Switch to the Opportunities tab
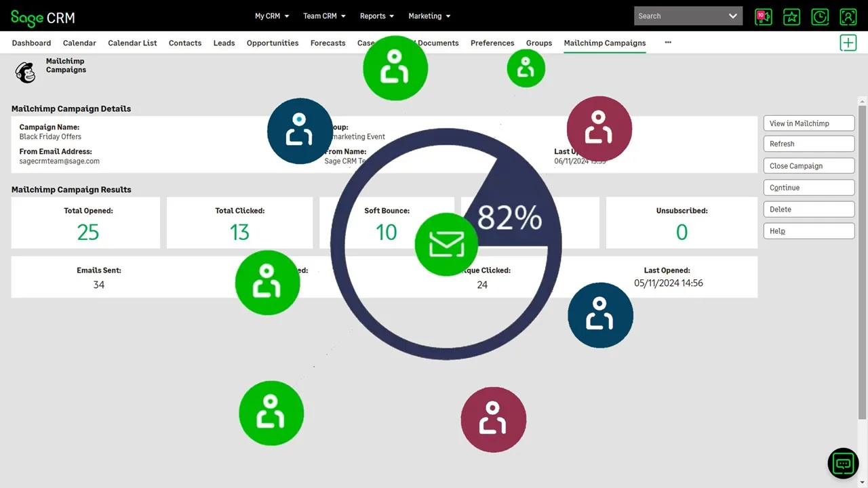This screenshot has height=488, width=868. [273, 43]
